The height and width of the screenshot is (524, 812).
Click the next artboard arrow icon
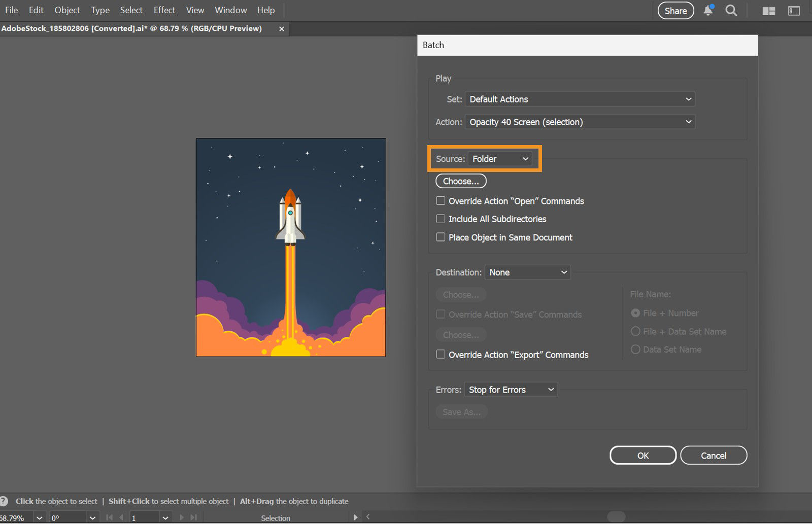coord(182,517)
